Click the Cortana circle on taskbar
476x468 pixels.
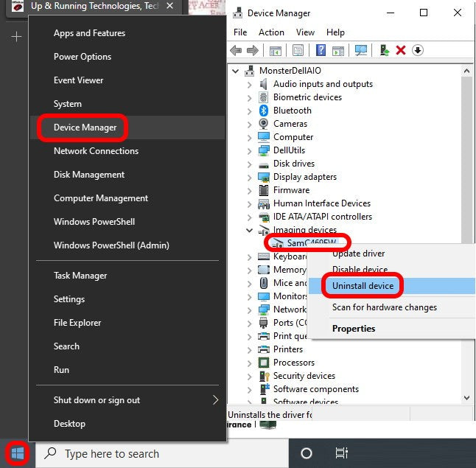pos(307,453)
